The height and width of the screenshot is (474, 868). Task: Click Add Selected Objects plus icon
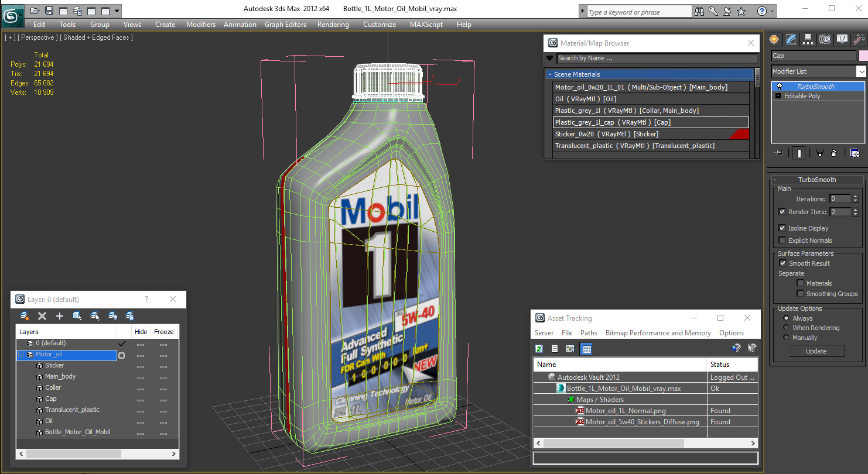tap(59, 316)
